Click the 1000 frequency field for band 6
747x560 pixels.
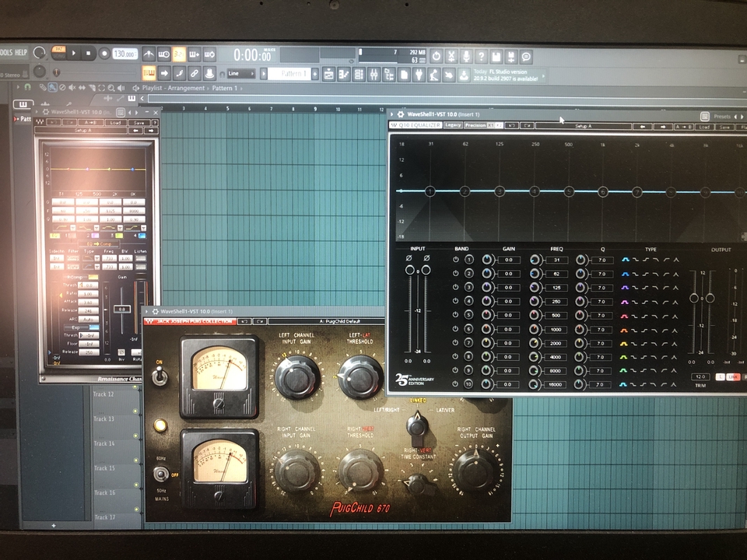pos(556,330)
